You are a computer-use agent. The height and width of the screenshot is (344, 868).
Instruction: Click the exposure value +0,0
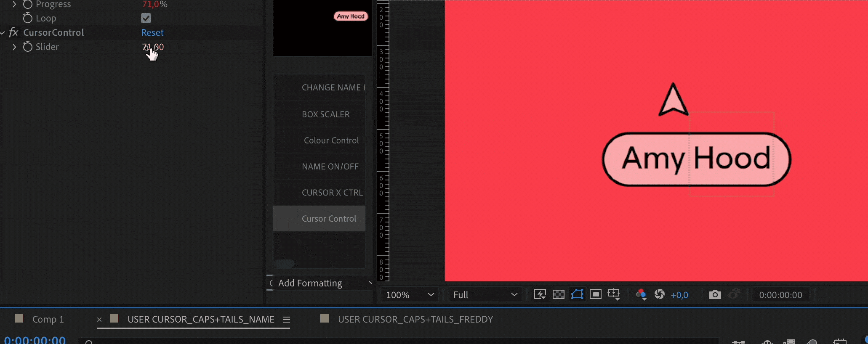click(679, 295)
